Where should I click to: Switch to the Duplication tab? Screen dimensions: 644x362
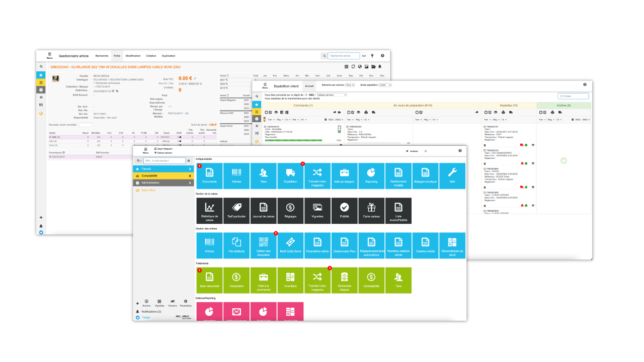(x=168, y=56)
